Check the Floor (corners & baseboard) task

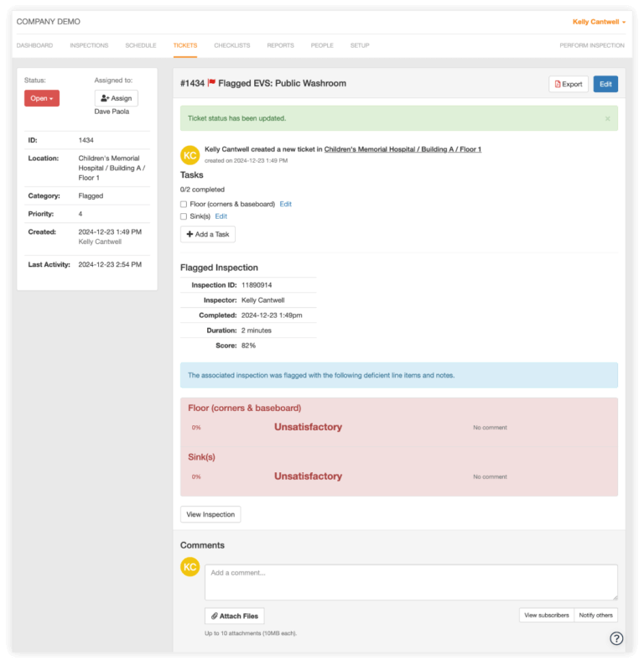click(x=184, y=204)
